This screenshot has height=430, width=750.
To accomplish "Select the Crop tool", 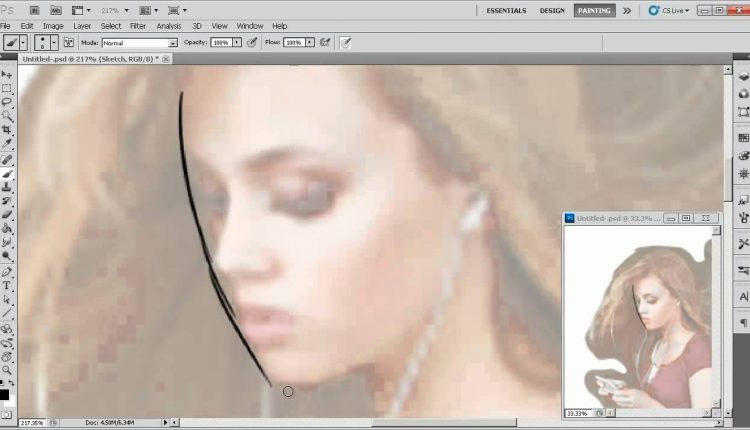I will (7, 130).
